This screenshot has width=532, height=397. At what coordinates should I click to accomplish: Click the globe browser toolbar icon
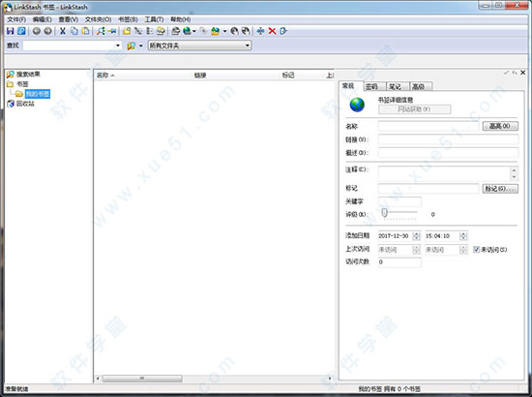click(187, 31)
